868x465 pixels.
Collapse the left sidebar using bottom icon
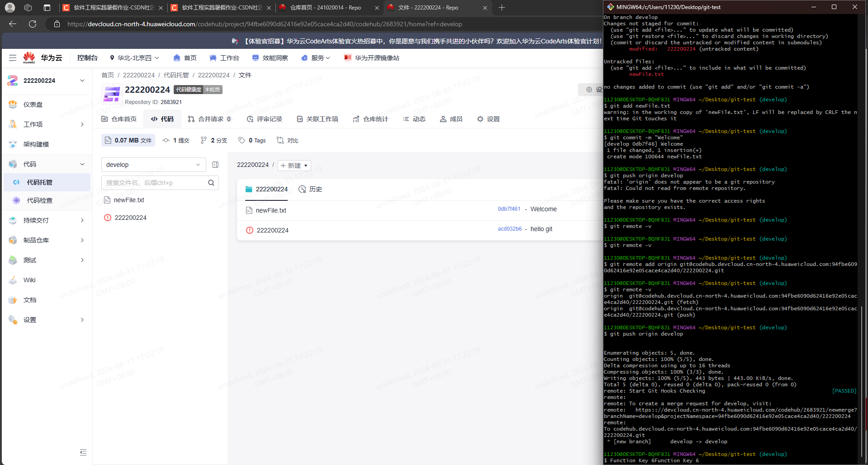[83, 452]
